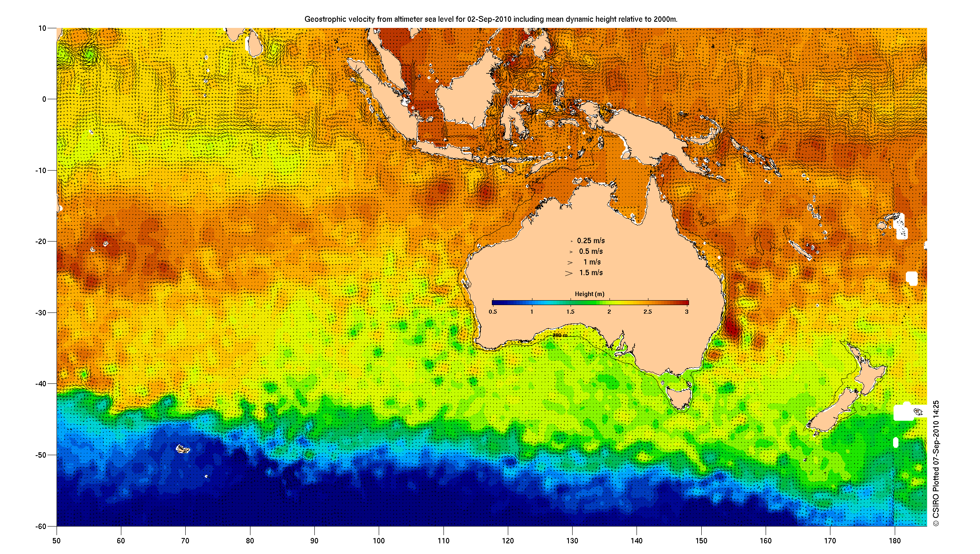Click longitude axis label 80
Viewport: 980px width, 554px height.
[x=250, y=541]
